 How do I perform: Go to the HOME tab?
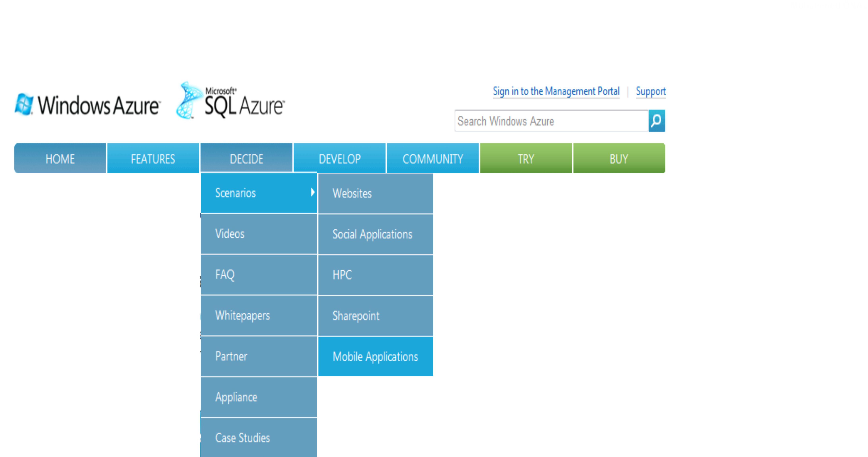click(60, 159)
